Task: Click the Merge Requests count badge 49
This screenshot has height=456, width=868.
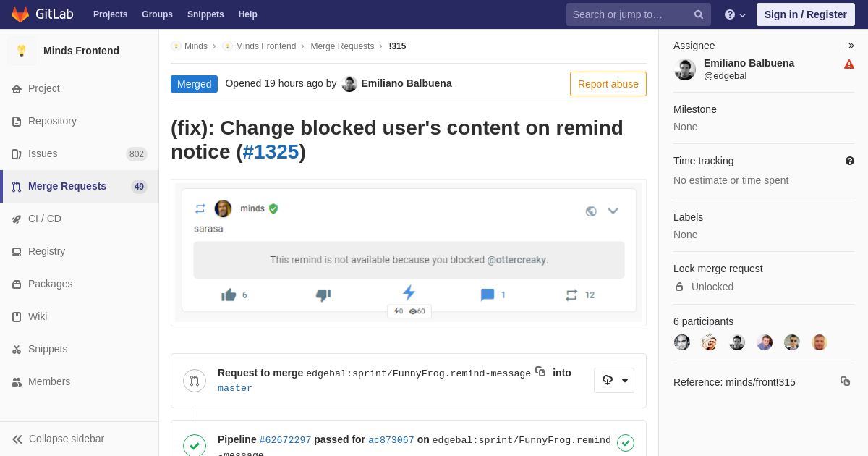Action: point(139,186)
